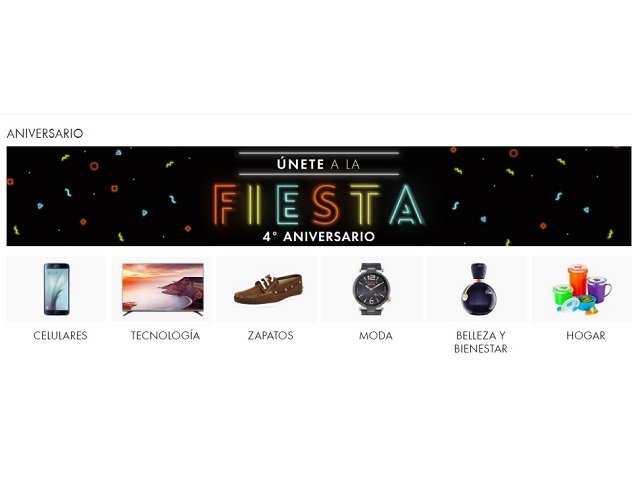This screenshot has width=640, height=480.
Task: Click the neon letter F in banner
Action: click(x=225, y=204)
